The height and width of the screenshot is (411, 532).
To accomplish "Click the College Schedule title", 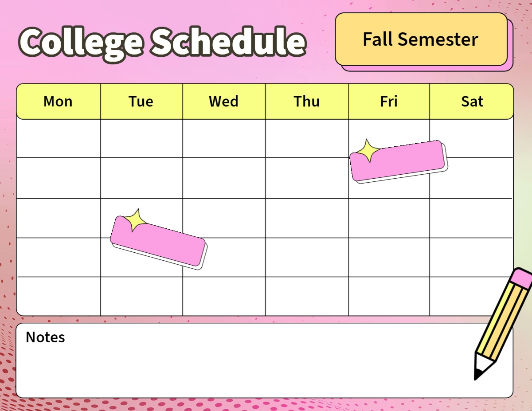I will pos(162,42).
